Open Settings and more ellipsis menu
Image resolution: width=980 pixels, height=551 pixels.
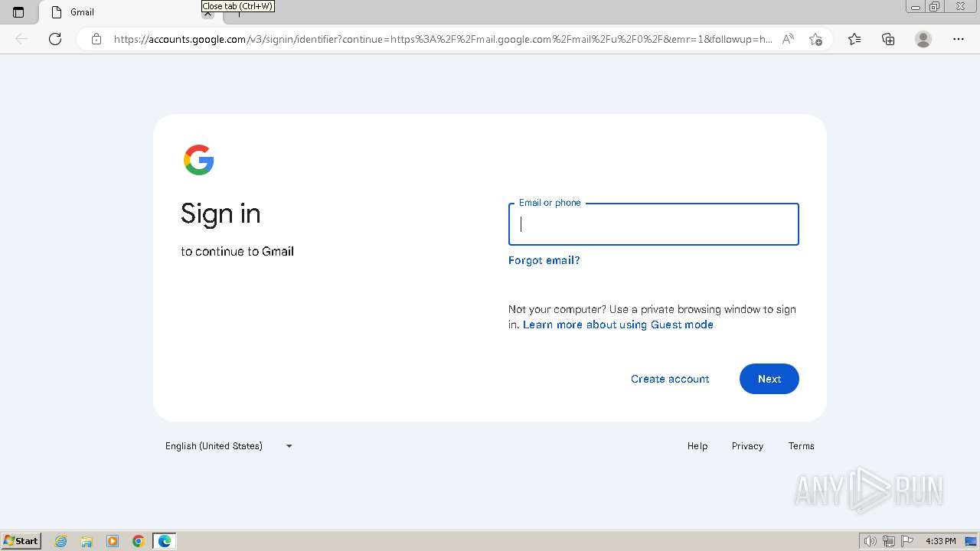click(959, 39)
